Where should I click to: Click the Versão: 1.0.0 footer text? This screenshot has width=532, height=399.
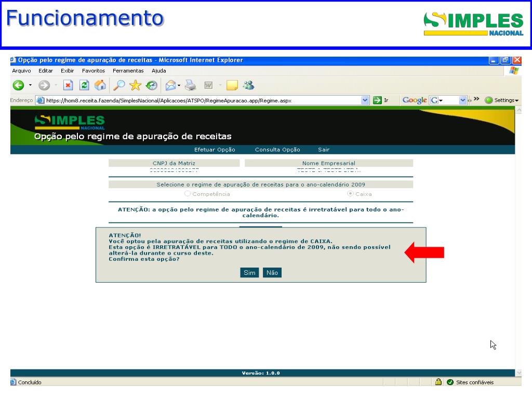[x=261, y=373]
